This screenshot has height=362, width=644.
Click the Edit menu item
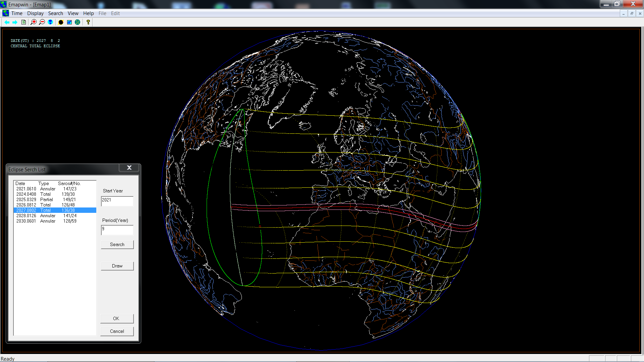[x=115, y=13]
